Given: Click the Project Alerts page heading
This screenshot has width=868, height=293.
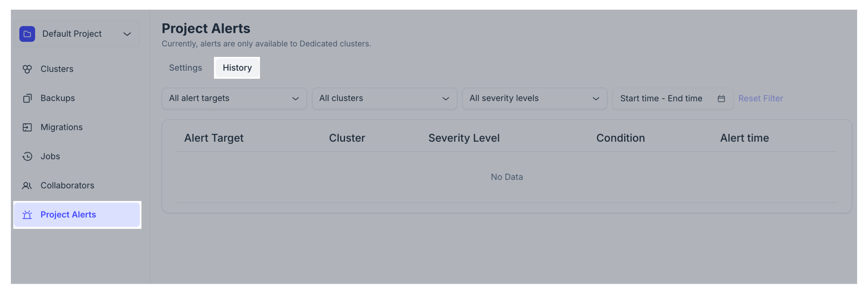Looking at the screenshot, I should 206,29.
